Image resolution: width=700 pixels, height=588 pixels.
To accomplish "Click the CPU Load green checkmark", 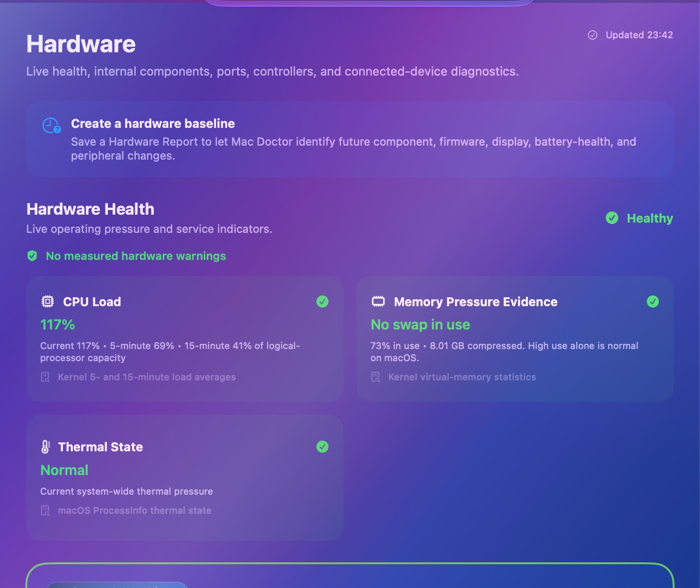I will (322, 301).
